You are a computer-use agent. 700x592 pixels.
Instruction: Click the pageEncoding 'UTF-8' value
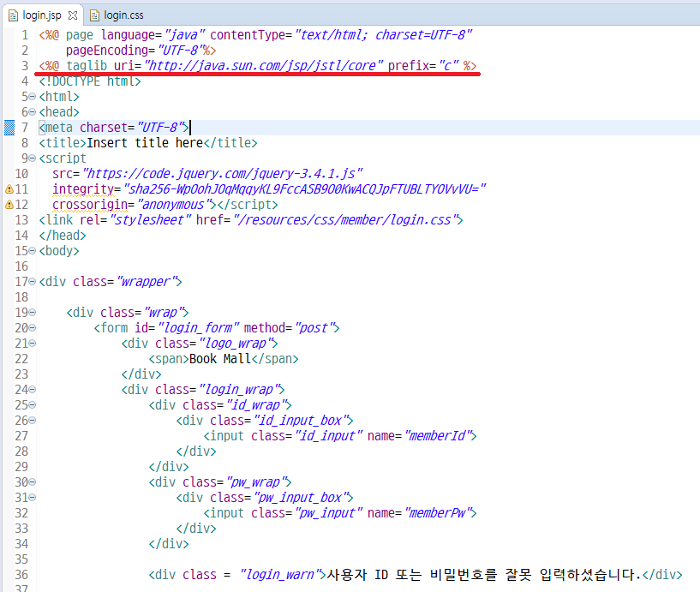click(x=181, y=51)
